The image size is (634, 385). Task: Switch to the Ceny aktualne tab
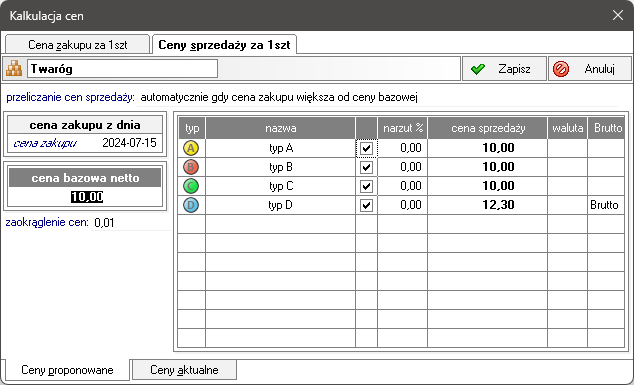(x=184, y=370)
